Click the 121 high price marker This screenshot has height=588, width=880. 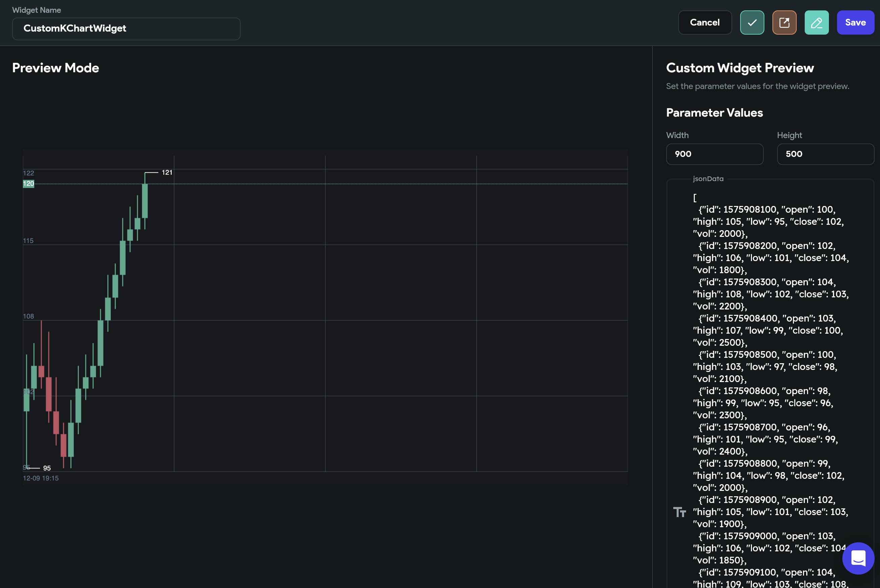[x=167, y=172]
